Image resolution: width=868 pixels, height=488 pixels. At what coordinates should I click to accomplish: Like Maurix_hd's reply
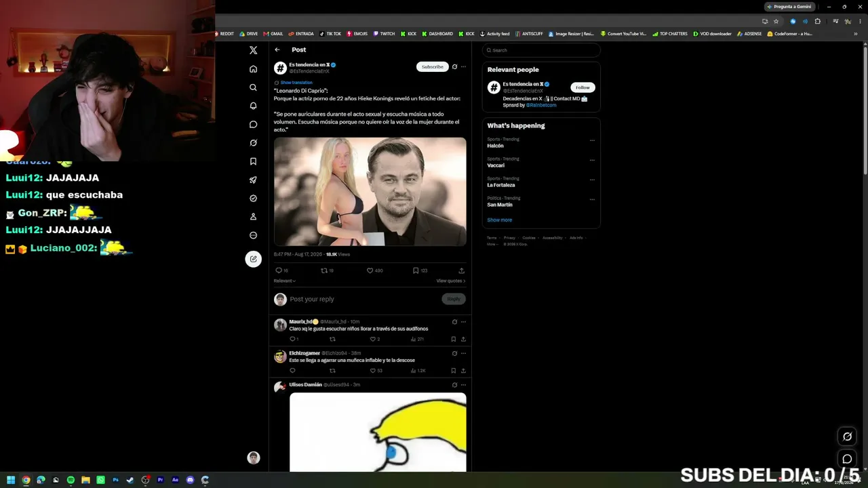point(372,339)
